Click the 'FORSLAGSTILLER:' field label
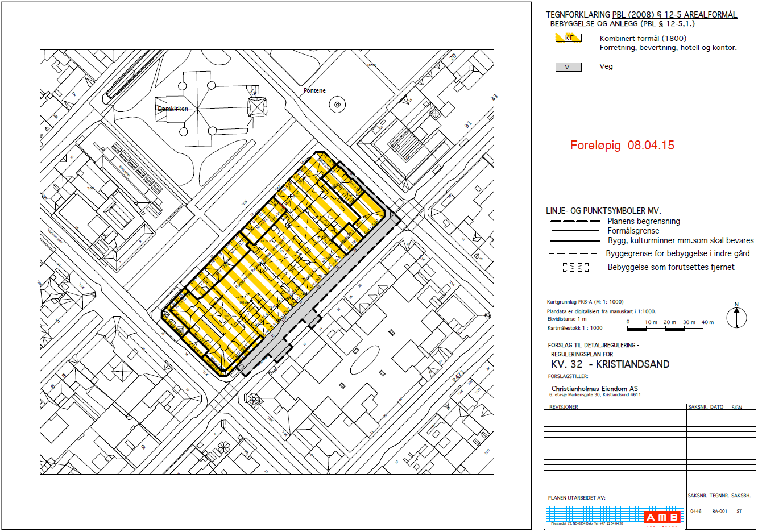Viewport: 758px width, 532px height. coord(568,376)
